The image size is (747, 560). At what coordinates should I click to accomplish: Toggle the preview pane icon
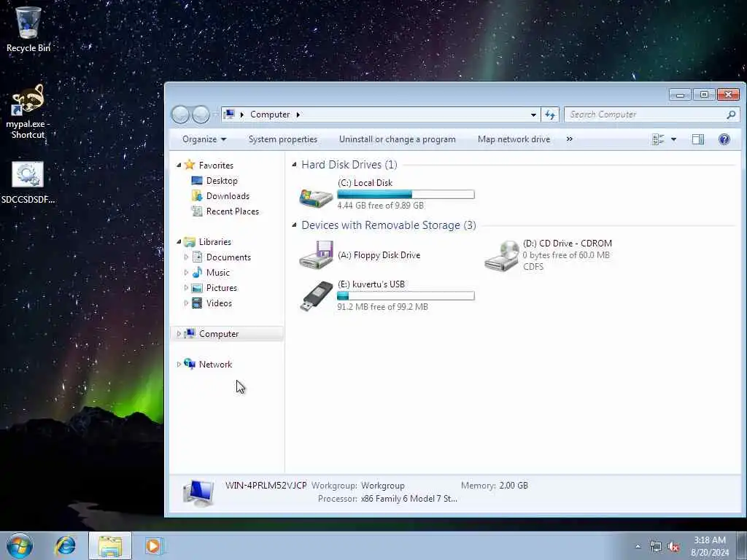[x=698, y=139]
